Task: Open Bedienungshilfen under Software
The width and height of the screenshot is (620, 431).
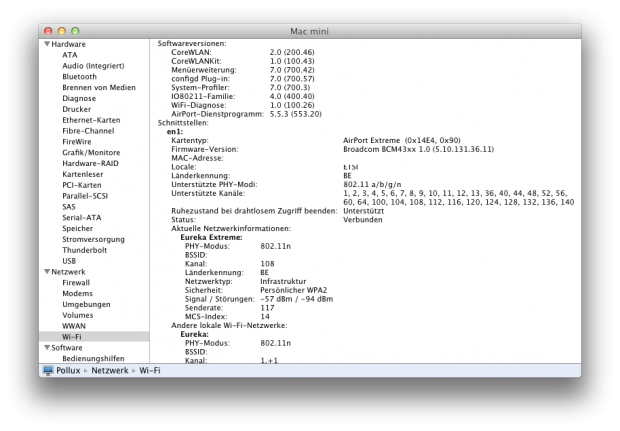Action: click(x=93, y=359)
